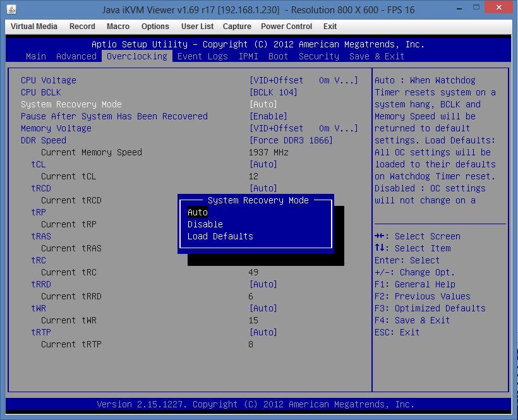The width and height of the screenshot is (518, 420).
Task: Click the DDR Speed Force DDR3 1866 value
Action: coord(291,140)
